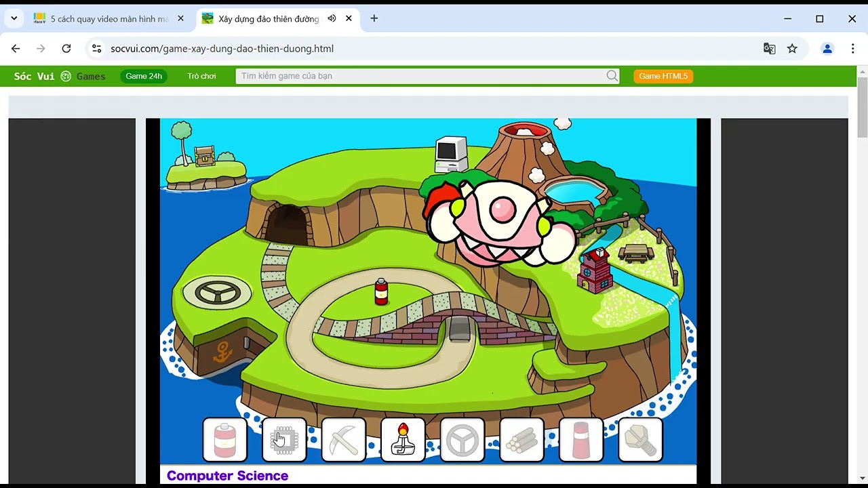The width and height of the screenshot is (868, 488).
Task: Click the Game HTML5 button
Action: coord(663,76)
